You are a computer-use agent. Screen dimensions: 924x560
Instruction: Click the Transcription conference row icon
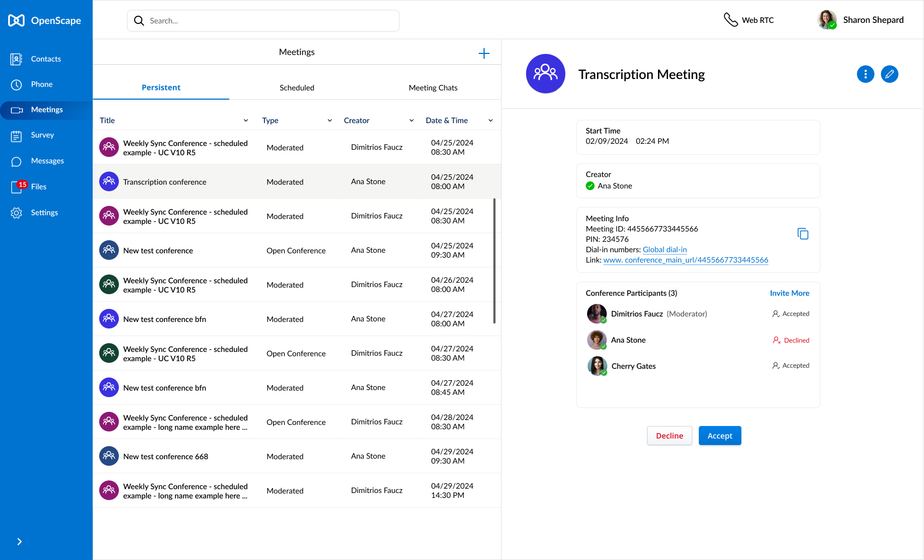pos(109,181)
